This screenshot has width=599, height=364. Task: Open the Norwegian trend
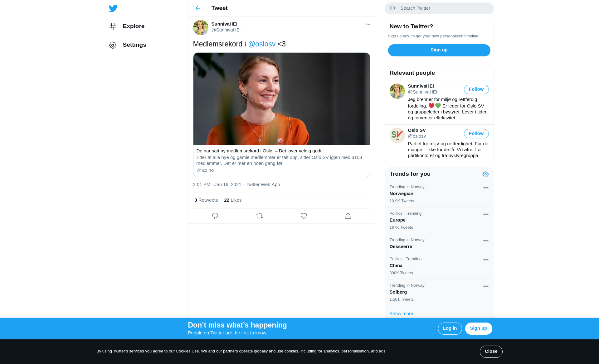439,194
